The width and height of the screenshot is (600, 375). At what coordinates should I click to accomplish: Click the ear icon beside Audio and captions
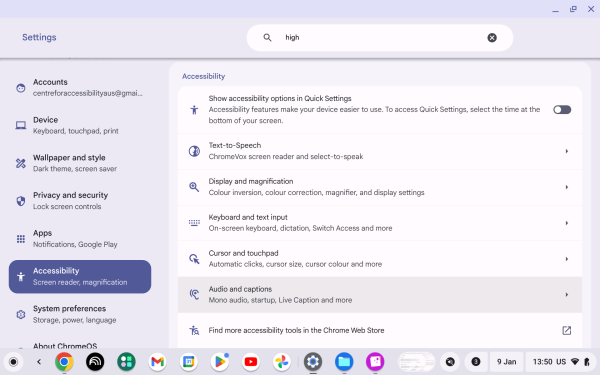194,294
